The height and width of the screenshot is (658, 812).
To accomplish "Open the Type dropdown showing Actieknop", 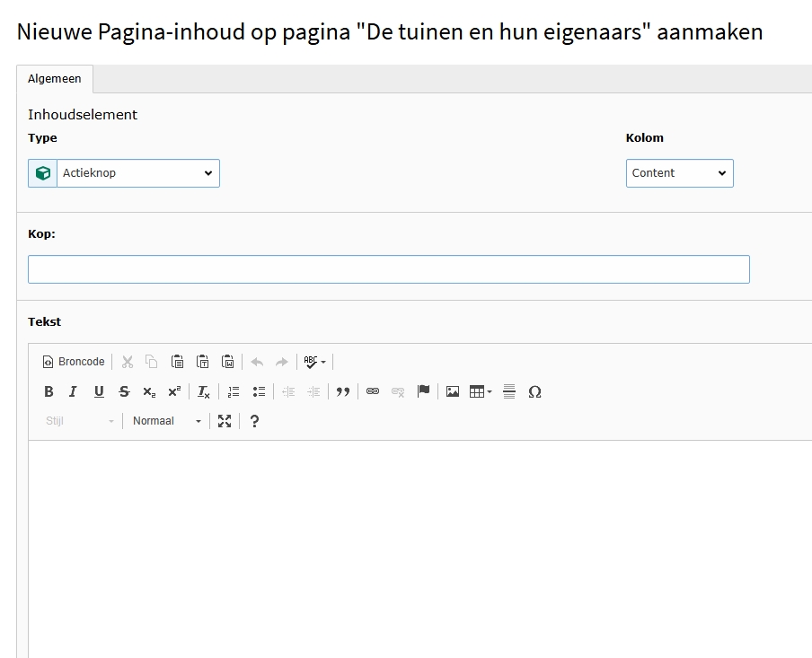I will (138, 173).
